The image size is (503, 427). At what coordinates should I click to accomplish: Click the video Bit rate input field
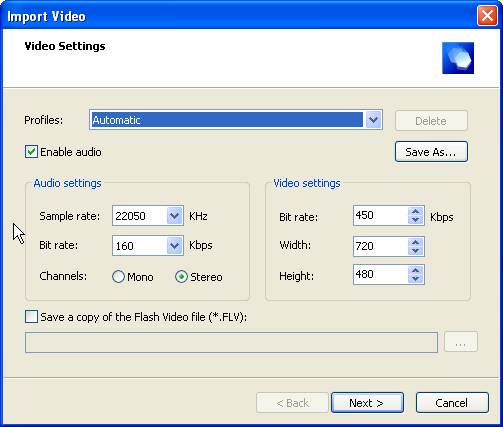[381, 216]
